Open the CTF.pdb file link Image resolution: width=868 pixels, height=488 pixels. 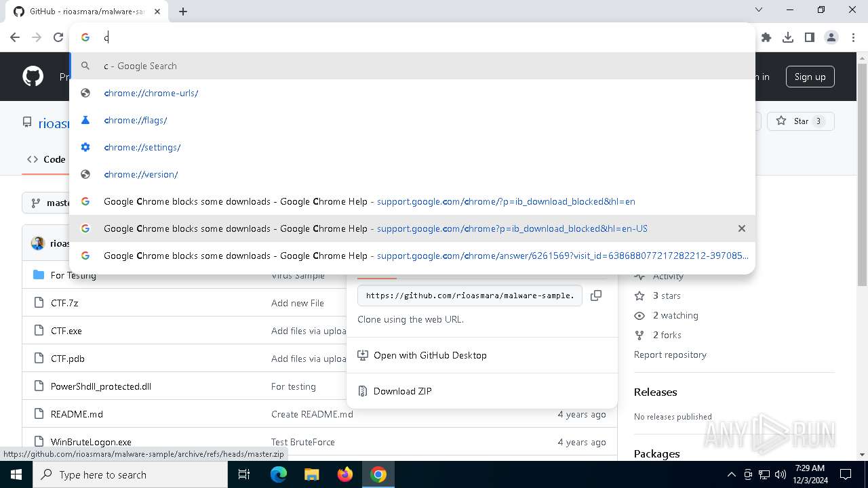[68, 359]
